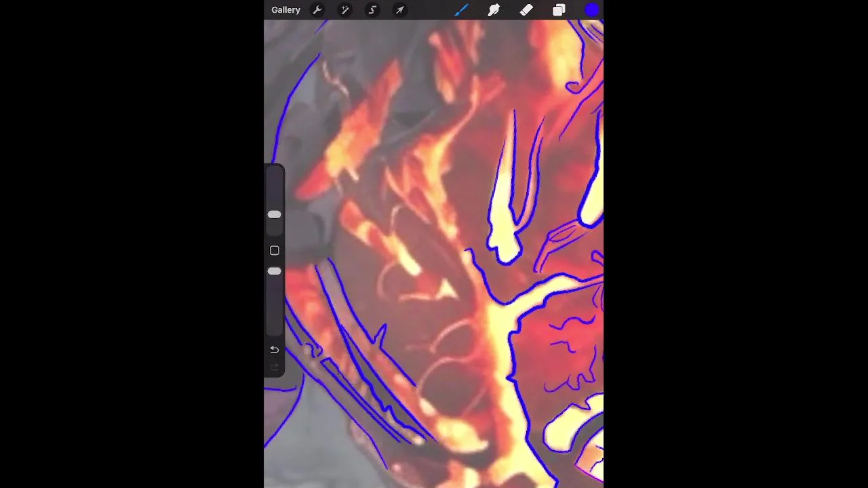Activate the Selection tool

coord(372,10)
